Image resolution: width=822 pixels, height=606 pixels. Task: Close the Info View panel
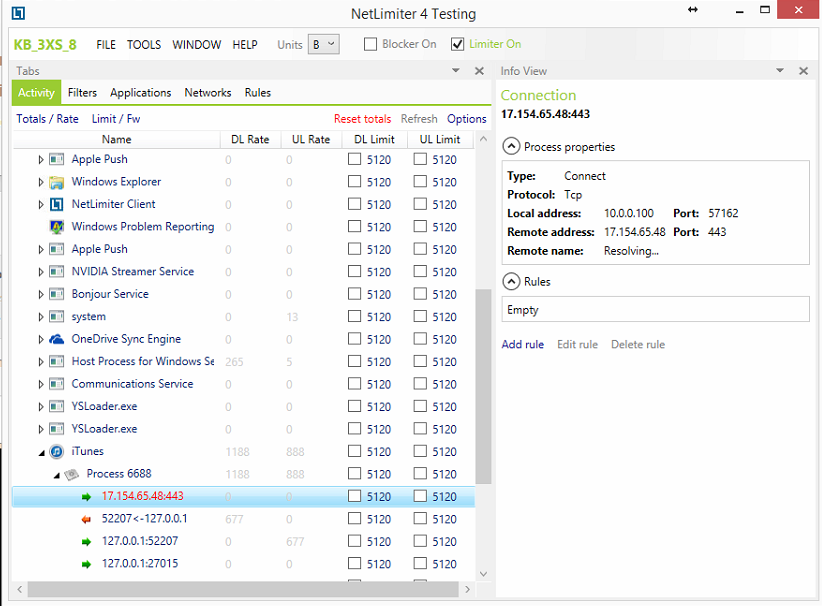pyautogui.click(x=803, y=71)
